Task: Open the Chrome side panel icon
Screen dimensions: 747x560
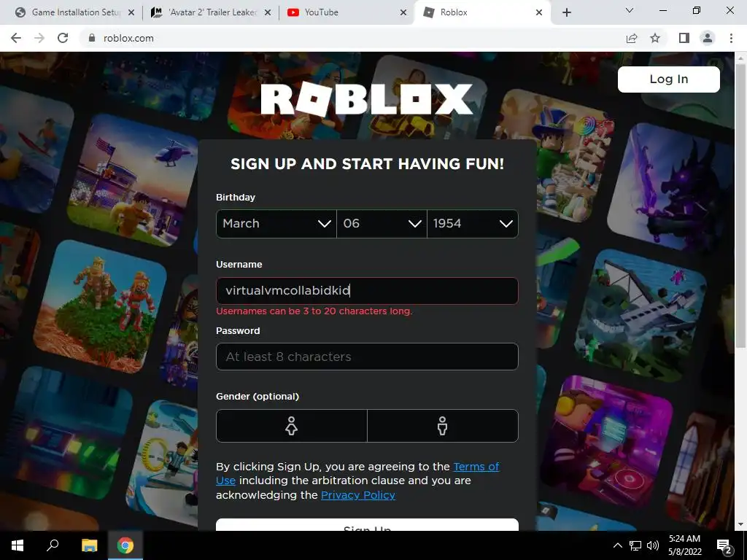Action: (684, 38)
